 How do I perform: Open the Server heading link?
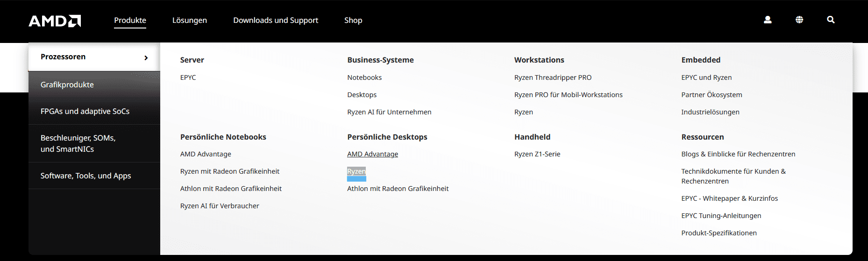point(192,60)
